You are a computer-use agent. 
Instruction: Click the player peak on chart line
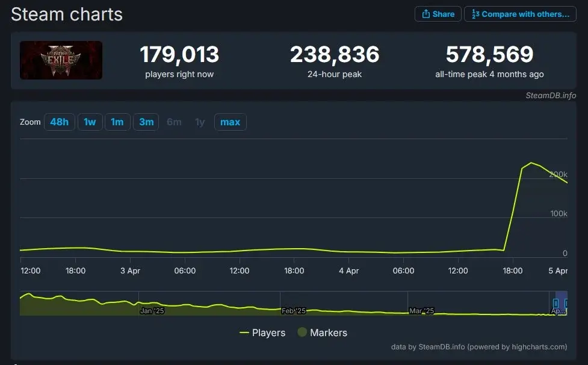531,163
